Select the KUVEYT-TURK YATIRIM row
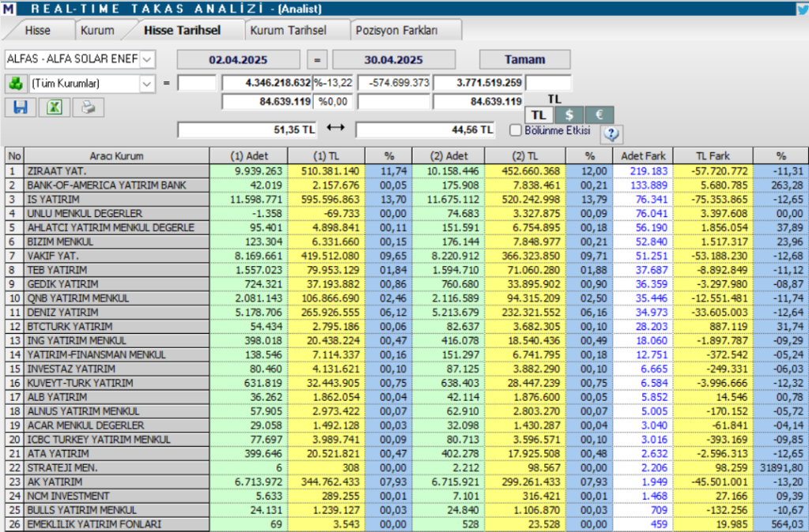 [407, 383]
